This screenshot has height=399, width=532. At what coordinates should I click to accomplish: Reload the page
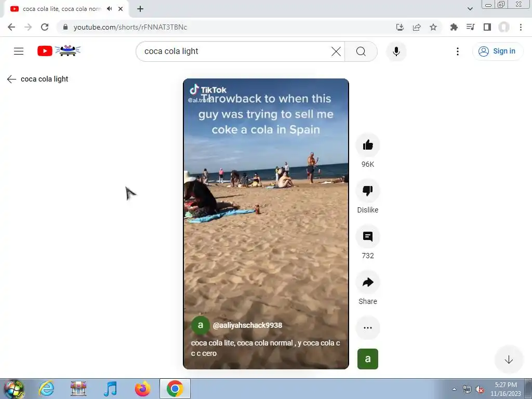click(45, 27)
